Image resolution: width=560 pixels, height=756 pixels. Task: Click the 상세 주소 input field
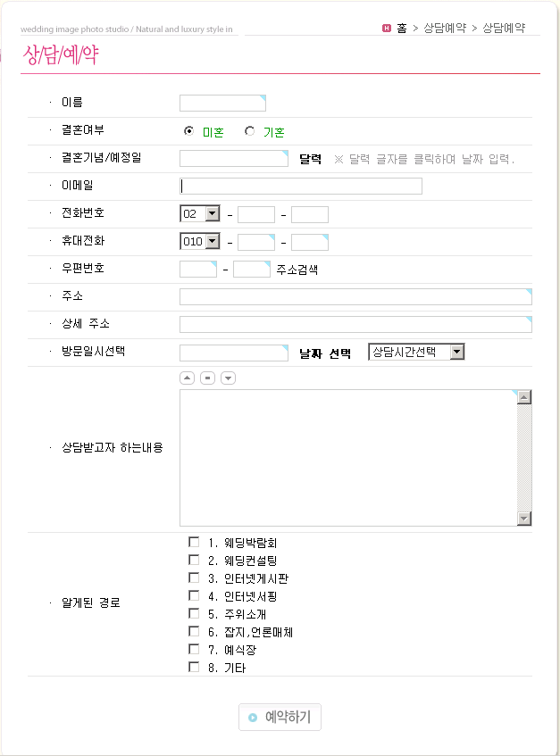point(356,325)
